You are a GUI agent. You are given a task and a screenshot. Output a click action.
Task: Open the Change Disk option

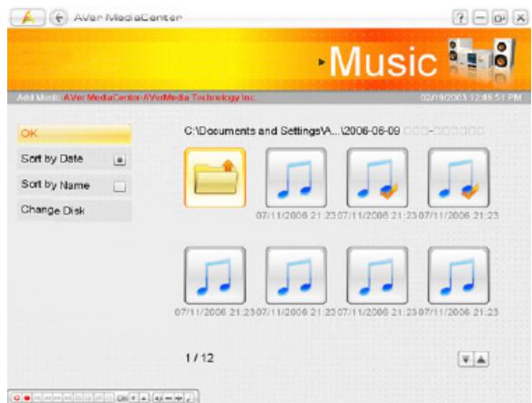point(74,210)
